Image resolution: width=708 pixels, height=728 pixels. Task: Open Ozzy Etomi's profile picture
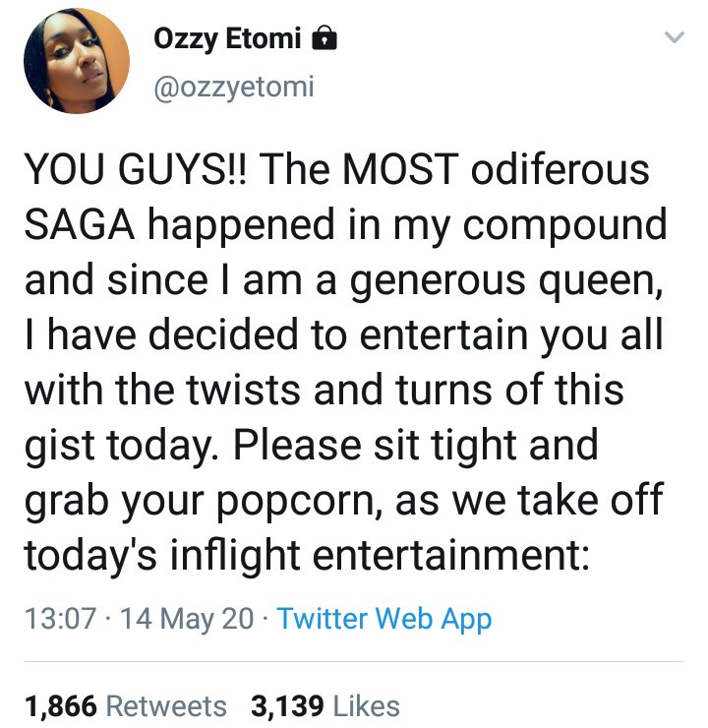77,61
